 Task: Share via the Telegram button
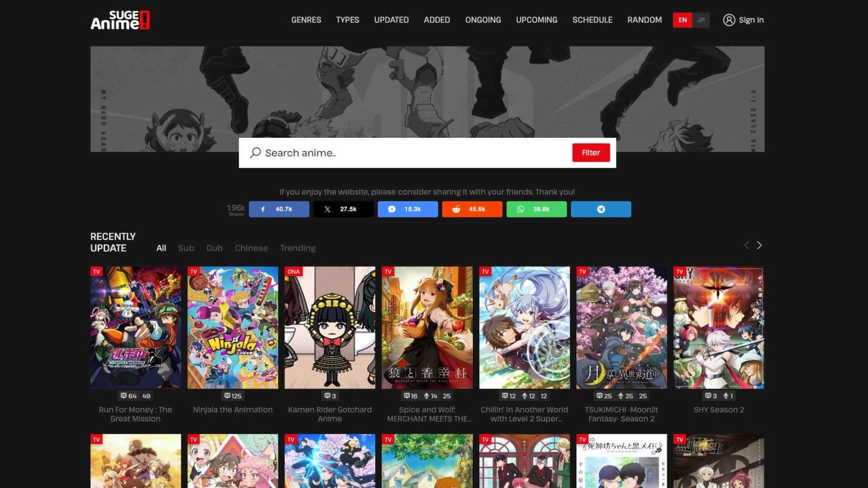point(601,209)
